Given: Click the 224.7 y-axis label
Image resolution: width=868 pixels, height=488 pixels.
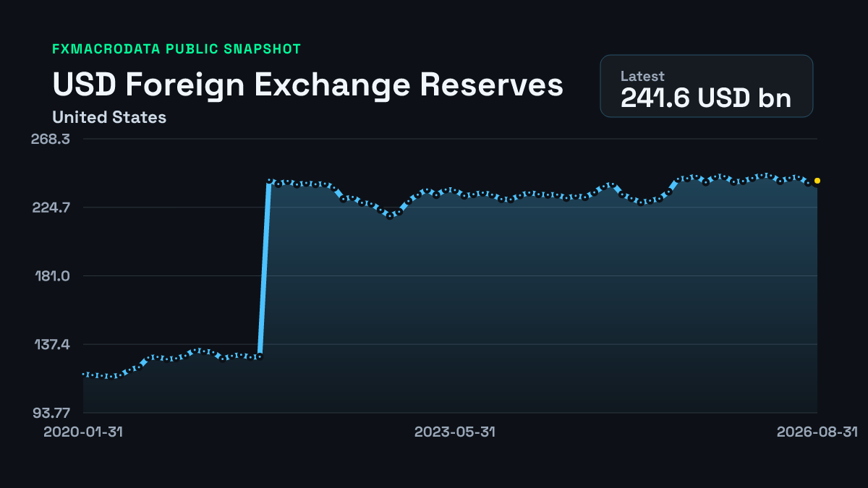Looking at the screenshot, I should click(x=50, y=207).
